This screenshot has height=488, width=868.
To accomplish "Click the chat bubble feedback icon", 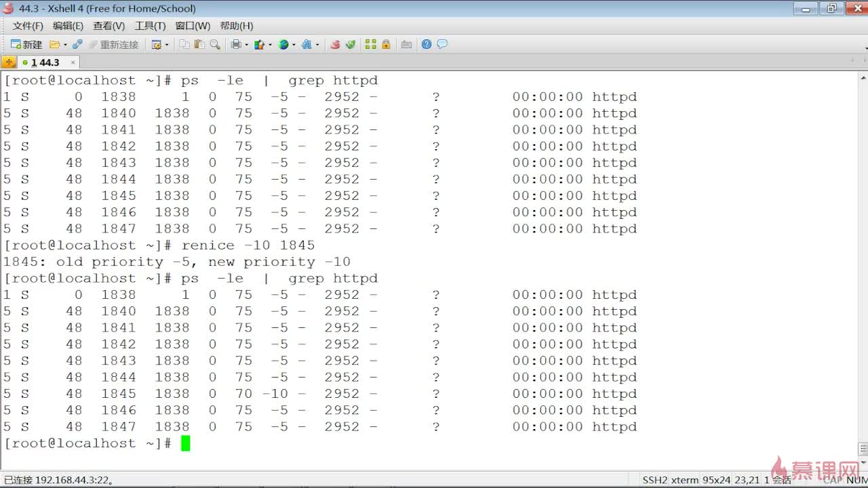I will click(x=442, y=44).
